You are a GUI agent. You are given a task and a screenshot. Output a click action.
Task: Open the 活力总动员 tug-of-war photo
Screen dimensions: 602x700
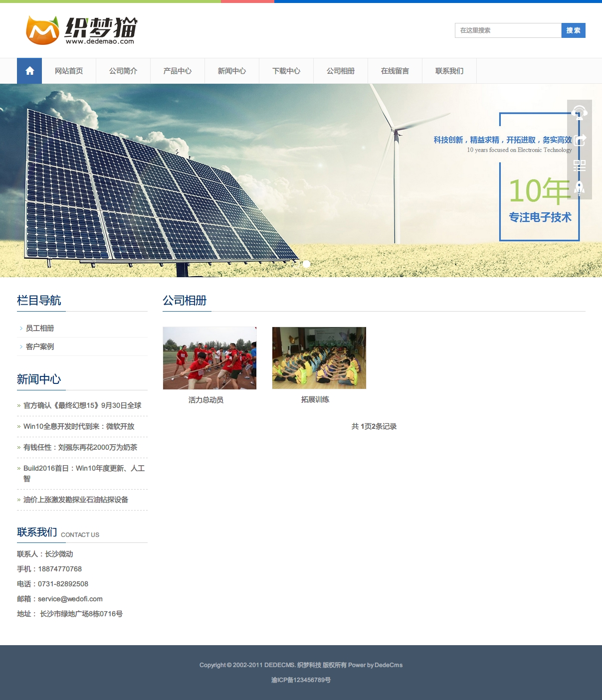point(209,358)
